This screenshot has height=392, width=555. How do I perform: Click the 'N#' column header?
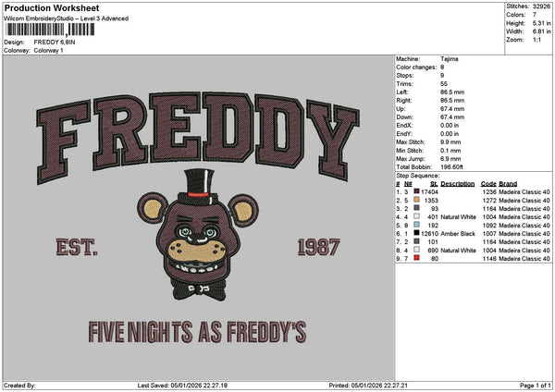click(x=408, y=184)
